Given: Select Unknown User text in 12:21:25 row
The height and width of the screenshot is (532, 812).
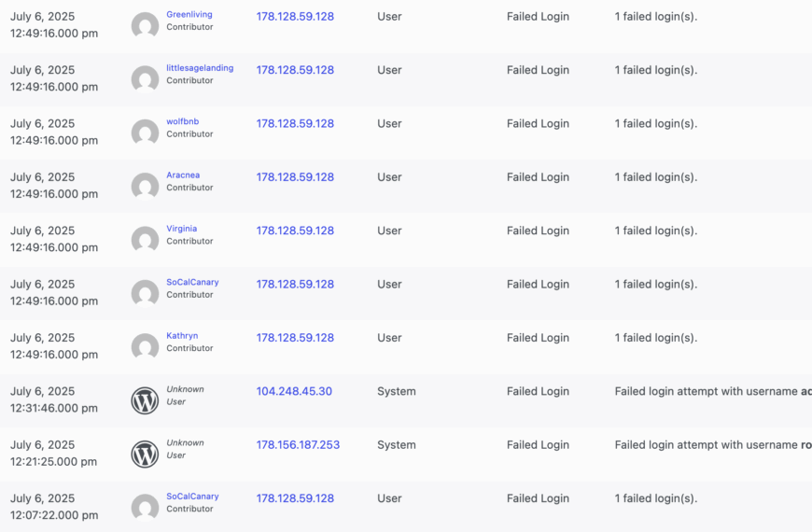Looking at the screenshot, I should click(185, 449).
